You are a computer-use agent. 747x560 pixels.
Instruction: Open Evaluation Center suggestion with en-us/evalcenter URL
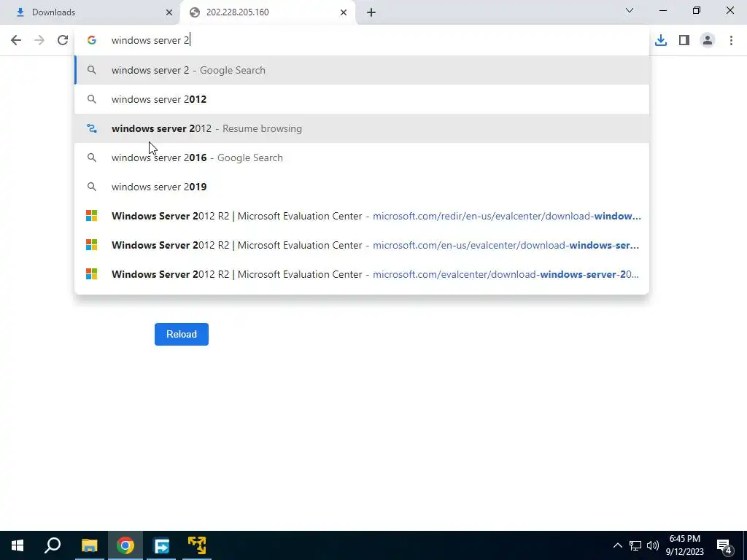coord(362,245)
